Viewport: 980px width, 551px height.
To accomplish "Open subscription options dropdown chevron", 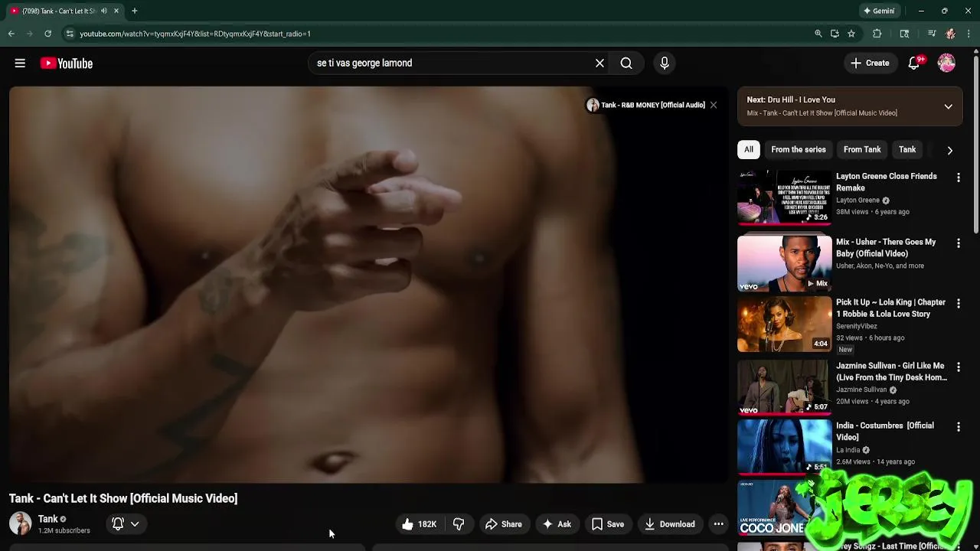I will point(135,524).
